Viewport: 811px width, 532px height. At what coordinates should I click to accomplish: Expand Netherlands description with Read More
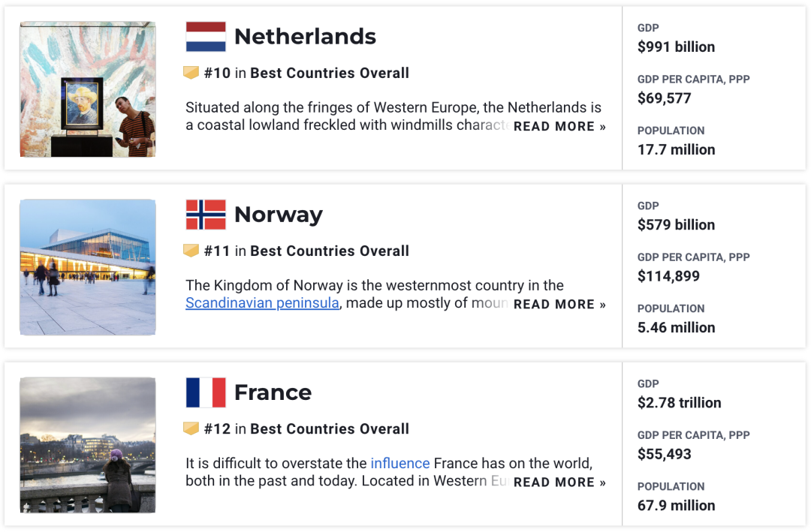point(559,127)
